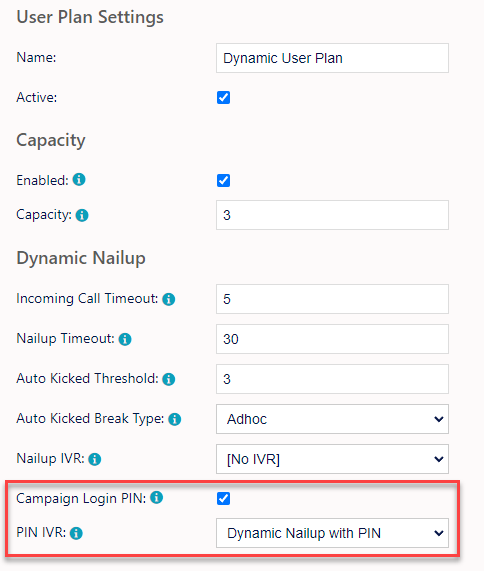
Task: Click the Auto Kicked Threshold field
Action: pos(332,379)
